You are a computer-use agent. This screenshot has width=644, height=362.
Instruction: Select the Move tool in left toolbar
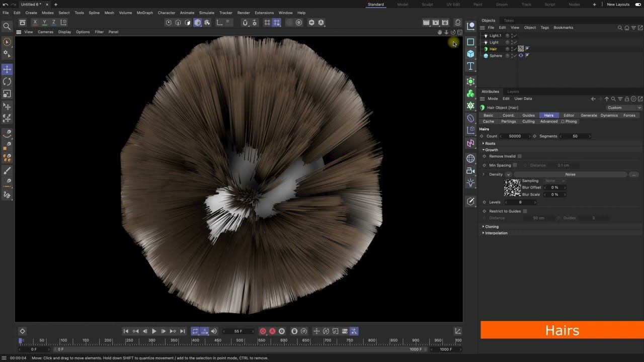click(x=7, y=69)
